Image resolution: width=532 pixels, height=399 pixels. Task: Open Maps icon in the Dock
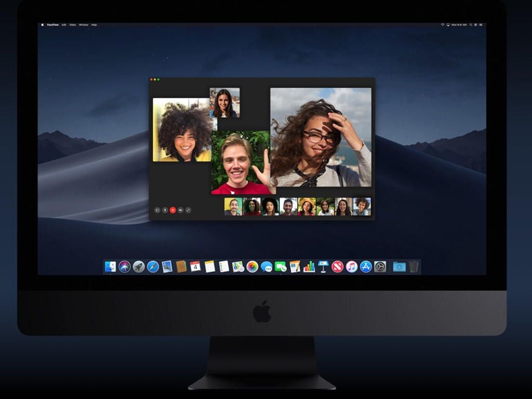pos(238,267)
